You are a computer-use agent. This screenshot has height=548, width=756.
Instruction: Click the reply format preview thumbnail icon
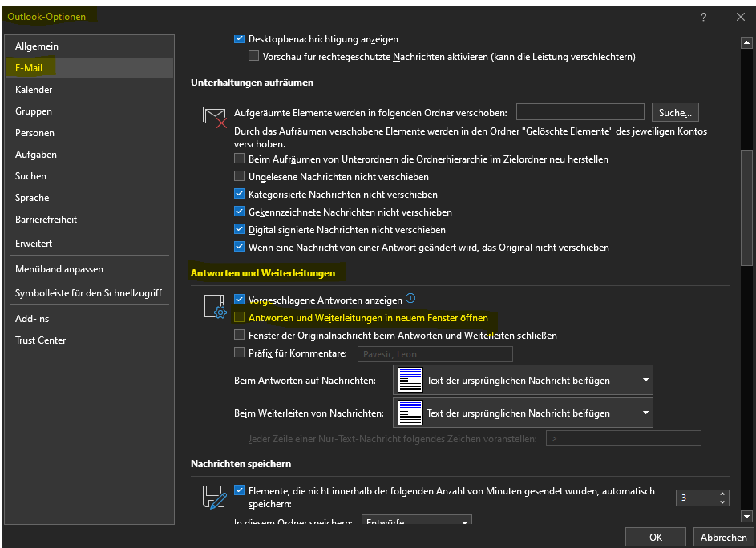(x=410, y=381)
